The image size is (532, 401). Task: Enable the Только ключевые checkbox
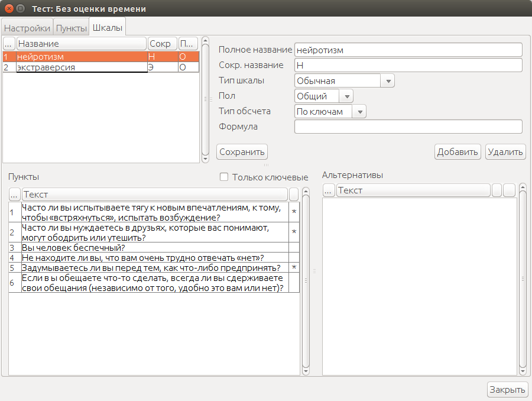point(224,177)
